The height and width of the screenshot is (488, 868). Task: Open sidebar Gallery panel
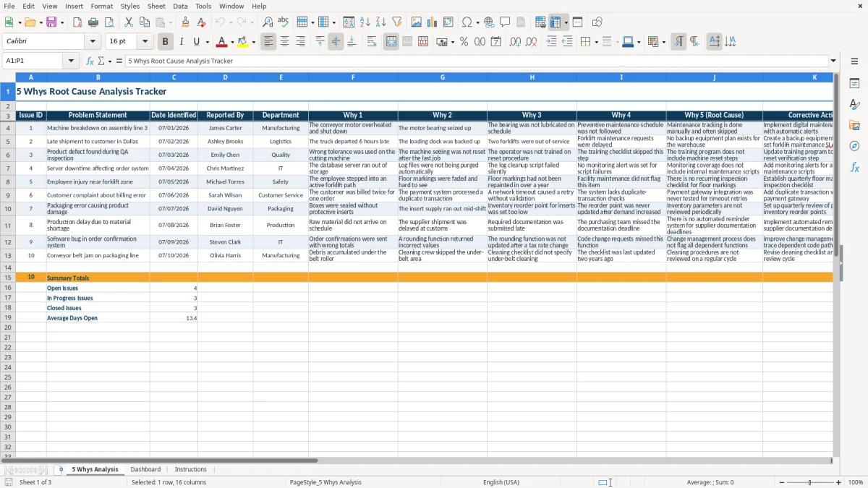(x=854, y=126)
